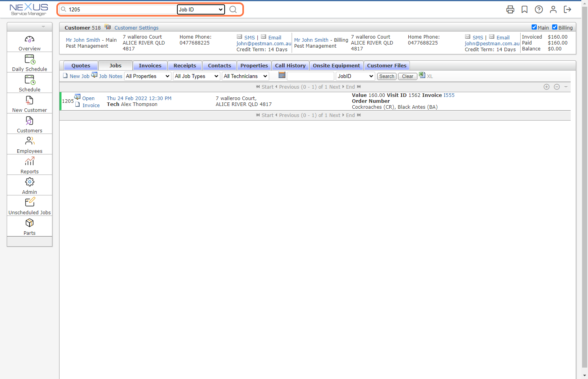Open the Employees sidebar icon
588x379 pixels.
click(x=30, y=141)
